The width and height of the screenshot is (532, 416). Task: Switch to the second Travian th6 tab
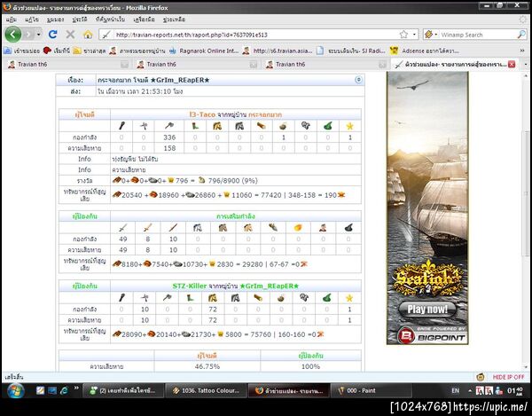tap(197, 64)
